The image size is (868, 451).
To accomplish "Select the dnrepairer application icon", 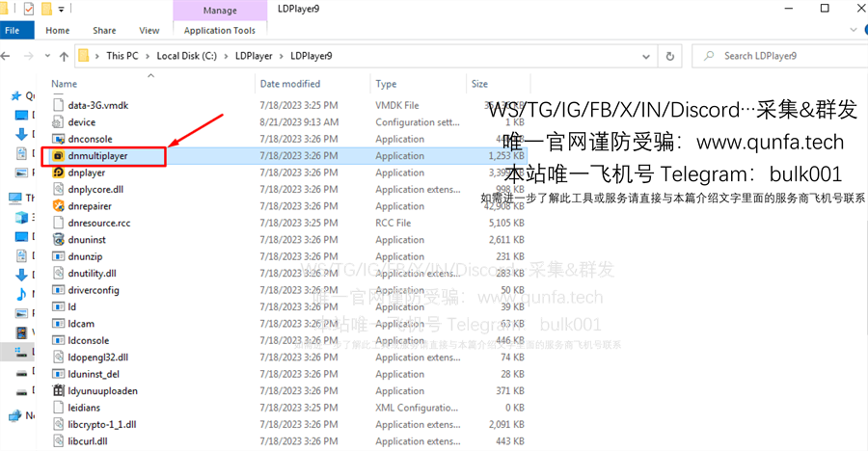I will coord(58,206).
